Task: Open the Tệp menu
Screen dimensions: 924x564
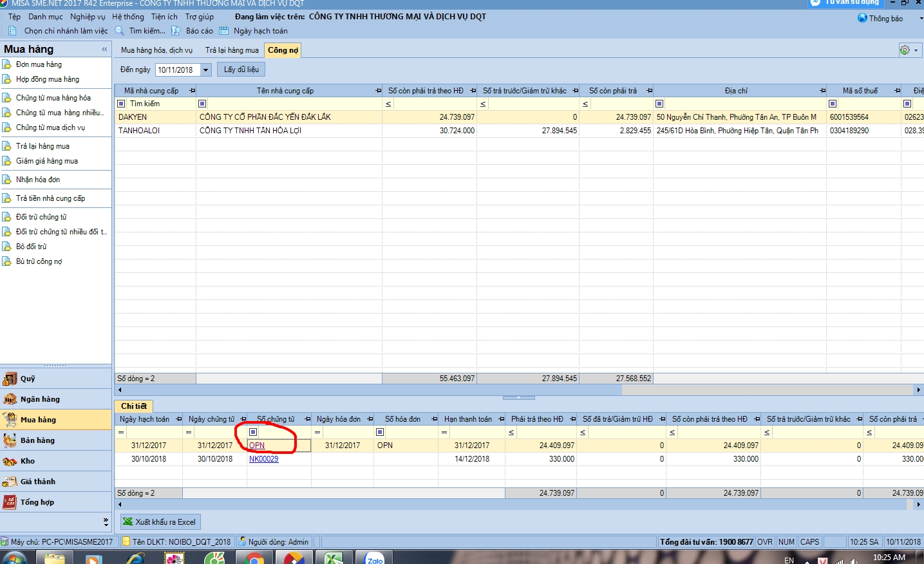Action: (14, 17)
